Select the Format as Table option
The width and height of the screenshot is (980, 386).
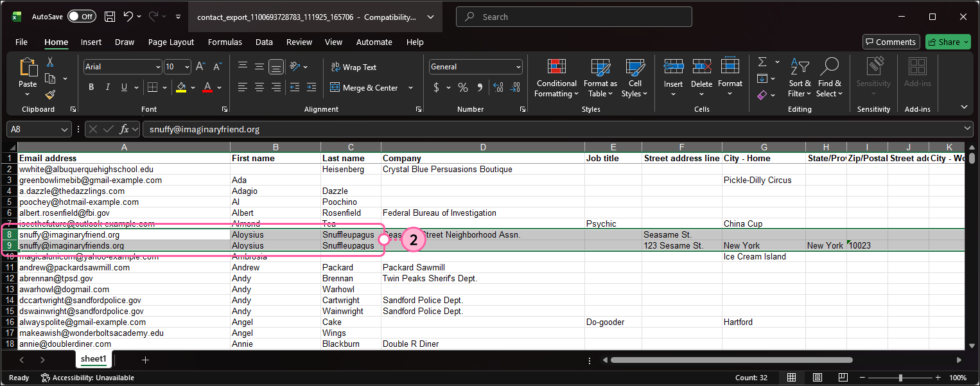click(x=600, y=77)
